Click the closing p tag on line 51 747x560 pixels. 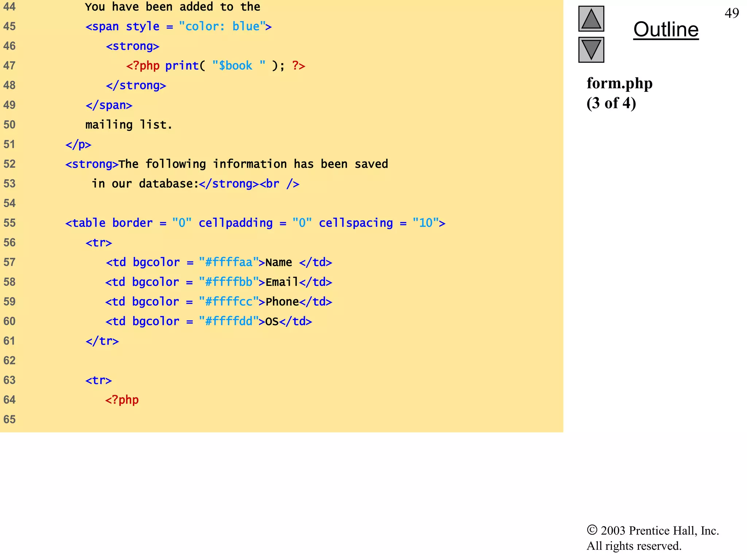pos(78,144)
